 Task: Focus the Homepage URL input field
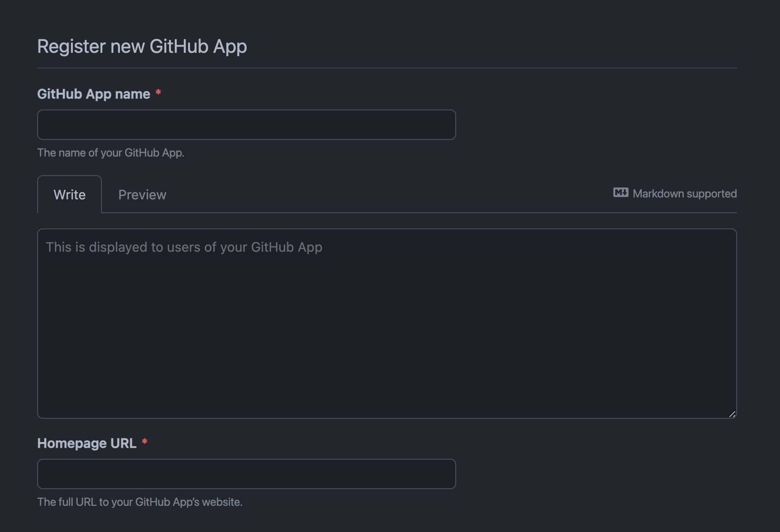pyautogui.click(x=246, y=474)
